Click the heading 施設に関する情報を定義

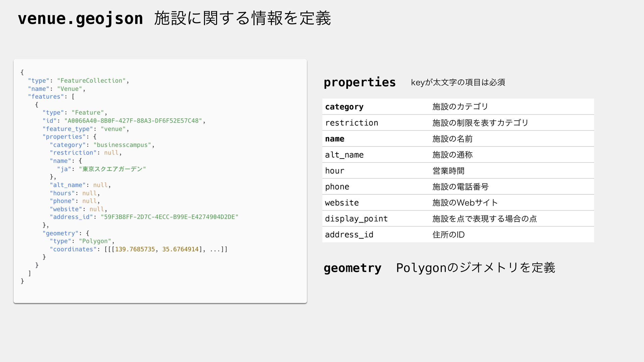[x=243, y=18]
